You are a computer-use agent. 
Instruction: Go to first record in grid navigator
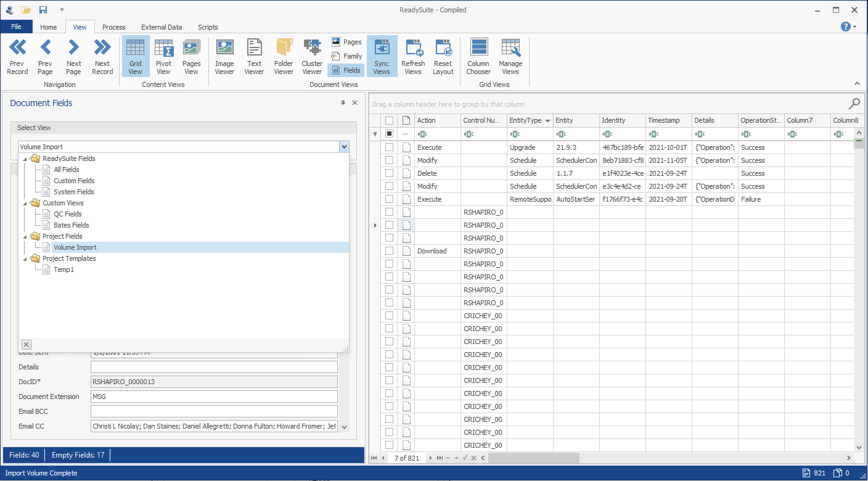pyautogui.click(x=374, y=458)
